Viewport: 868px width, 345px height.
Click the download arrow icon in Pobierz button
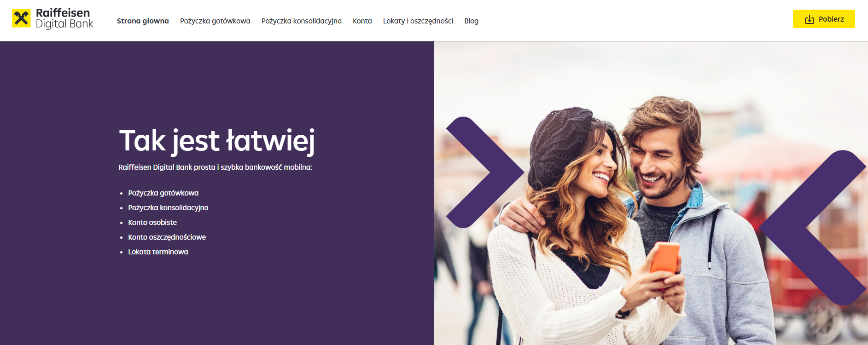pos(810,19)
